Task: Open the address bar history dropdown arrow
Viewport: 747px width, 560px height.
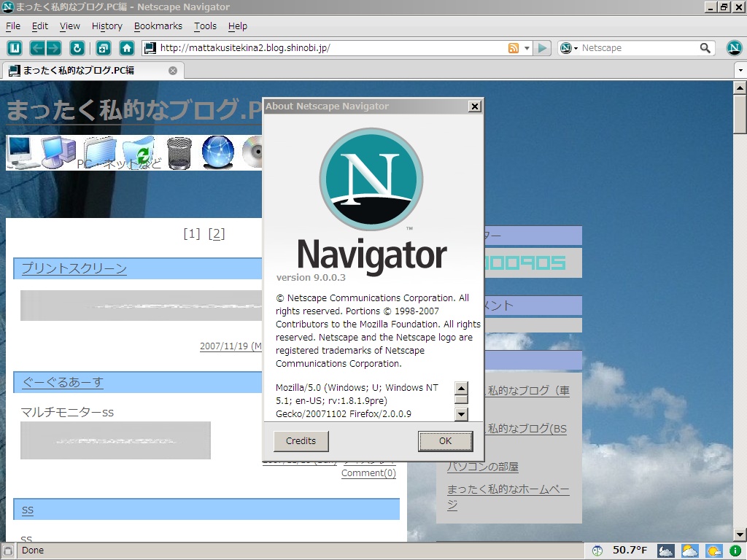Action: [x=527, y=48]
